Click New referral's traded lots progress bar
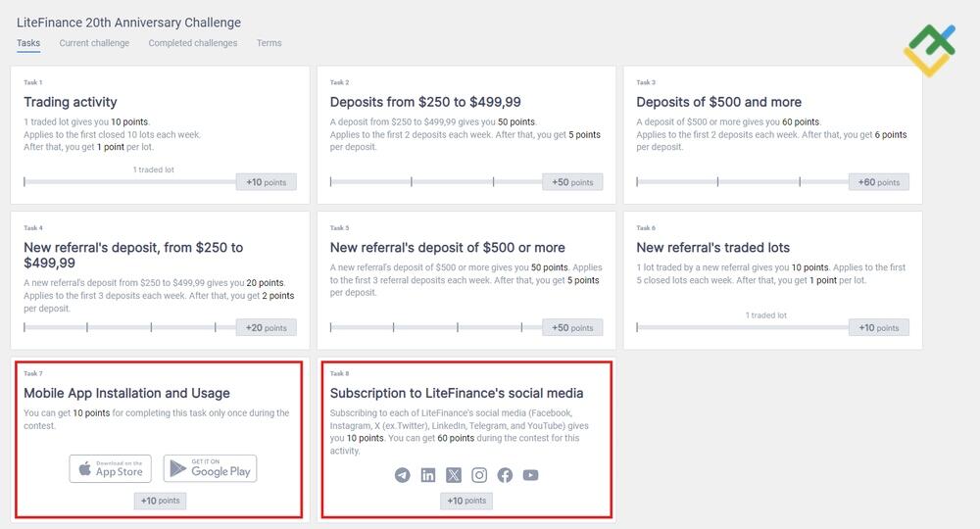 click(742, 327)
